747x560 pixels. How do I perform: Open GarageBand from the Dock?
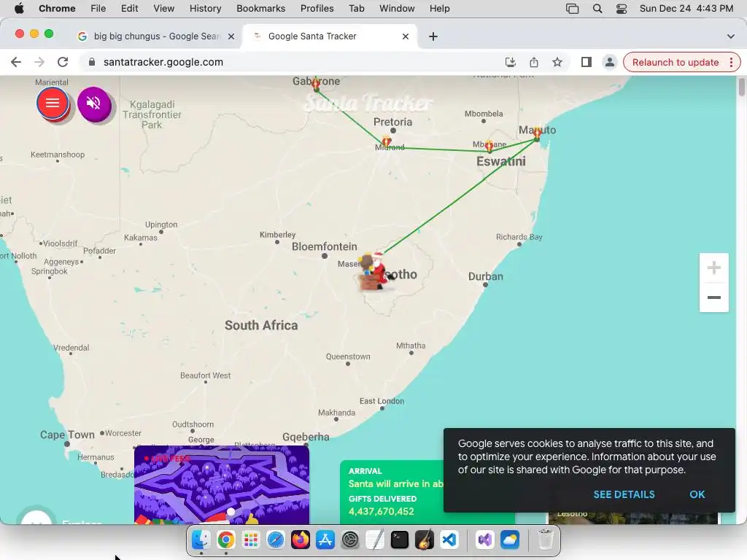pos(424,540)
